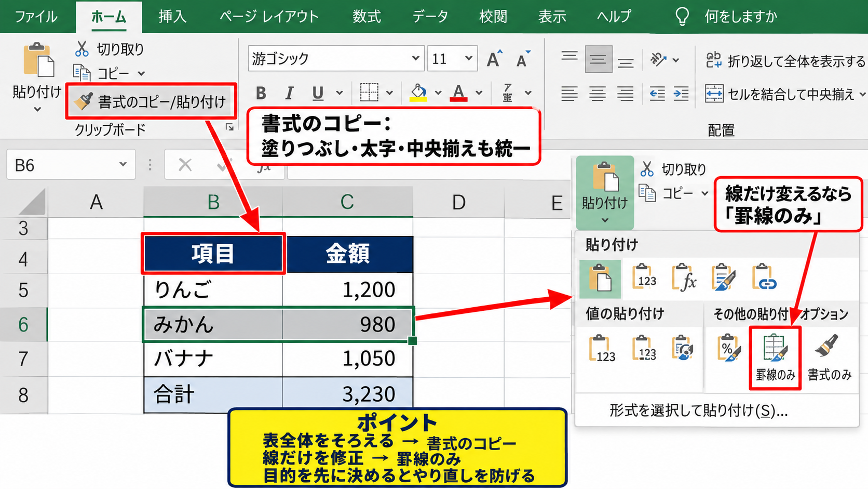Click the left align text icon
Image resolution: width=868 pixels, height=489 pixels.
pos(569,94)
